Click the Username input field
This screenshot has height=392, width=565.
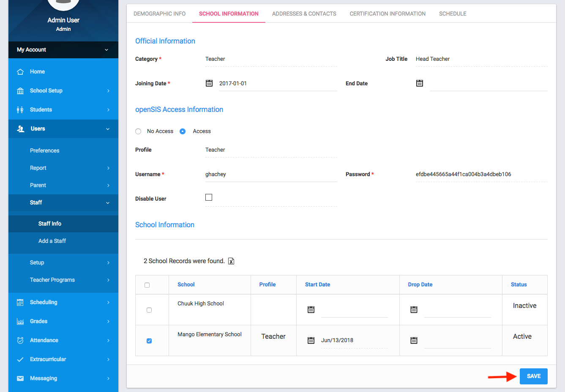(270, 174)
